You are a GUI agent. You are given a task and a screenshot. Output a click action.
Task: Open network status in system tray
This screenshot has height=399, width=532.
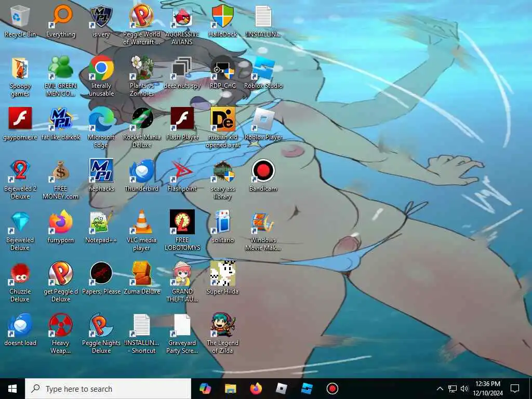[x=453, y=389]
